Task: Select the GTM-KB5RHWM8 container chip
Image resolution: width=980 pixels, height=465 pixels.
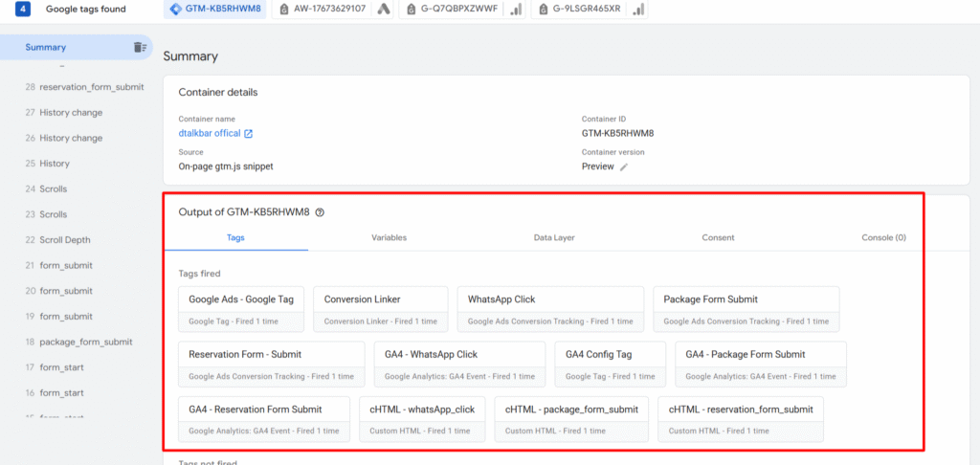Action: coord(214,10)
